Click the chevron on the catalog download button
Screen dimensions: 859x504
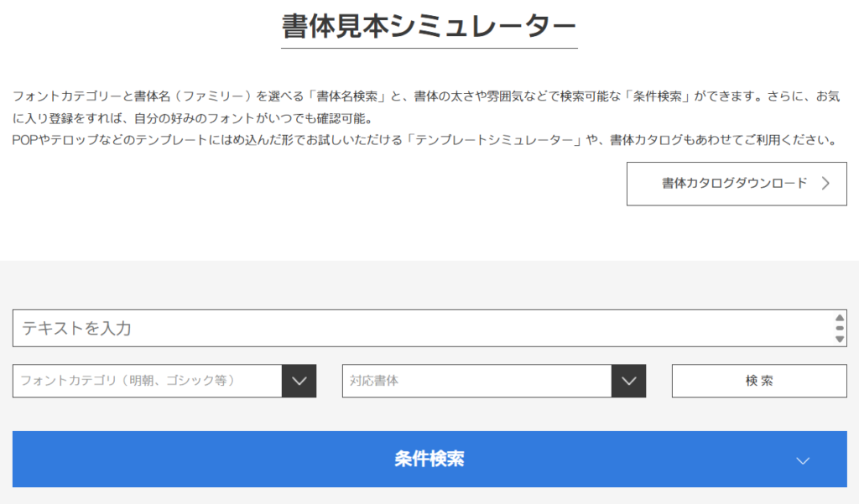[825, 184]
